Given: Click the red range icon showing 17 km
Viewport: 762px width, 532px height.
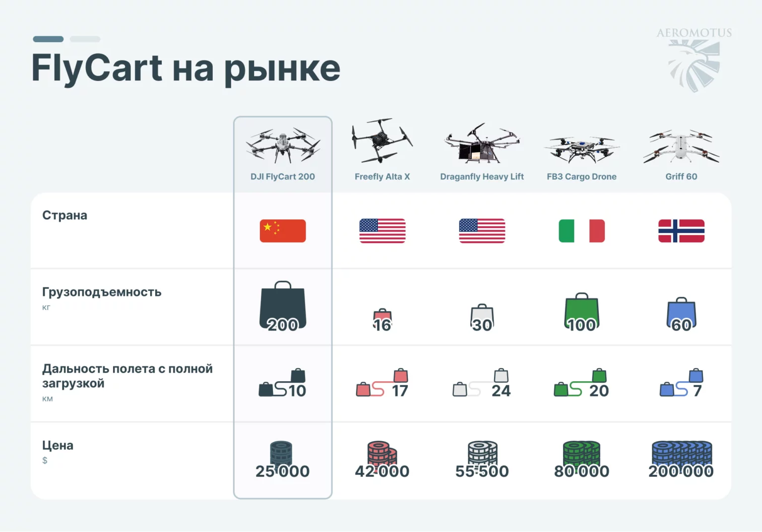Looking at the screenshot, I should point(382,383).
